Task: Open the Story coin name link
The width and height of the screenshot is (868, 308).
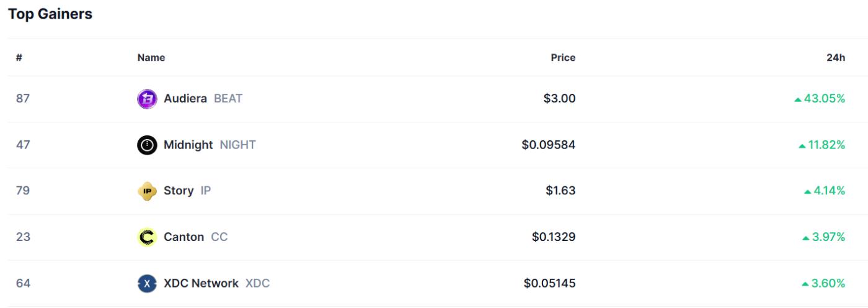Action: 179,191
